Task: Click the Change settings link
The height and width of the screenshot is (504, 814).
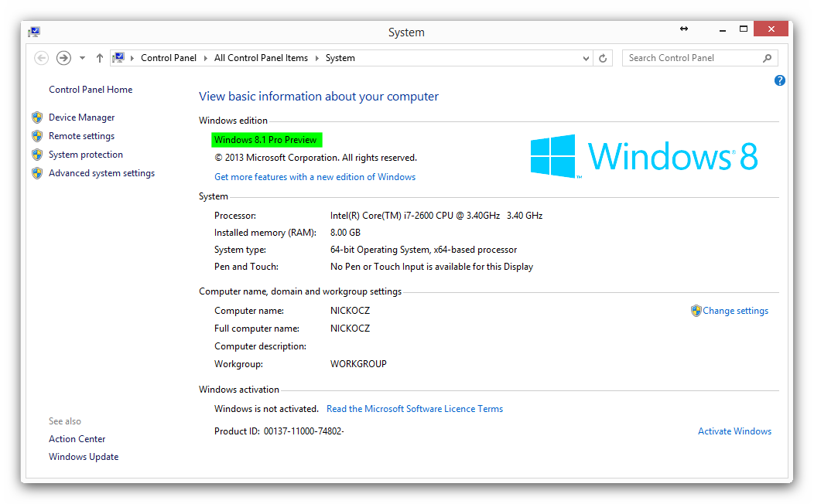Action: (x=736, y=311)
